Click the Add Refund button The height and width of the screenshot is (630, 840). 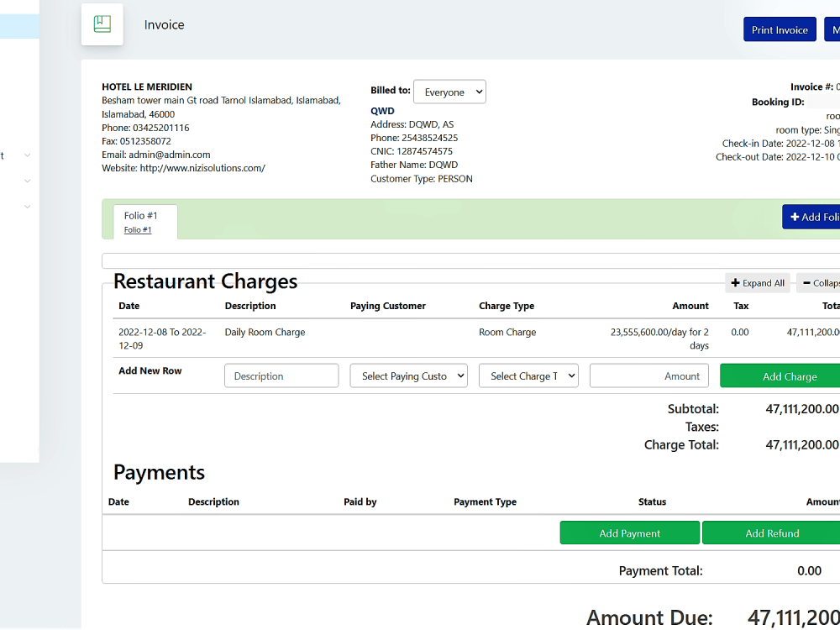(771, 533)
